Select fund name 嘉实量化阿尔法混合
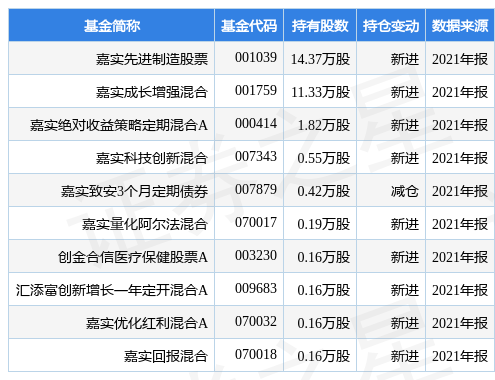 (x=145, y=224)
